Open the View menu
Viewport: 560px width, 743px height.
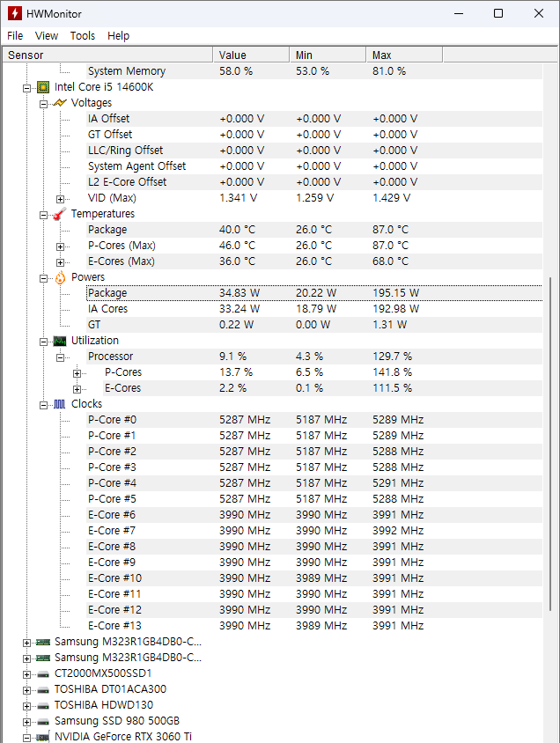pos(47,35)
